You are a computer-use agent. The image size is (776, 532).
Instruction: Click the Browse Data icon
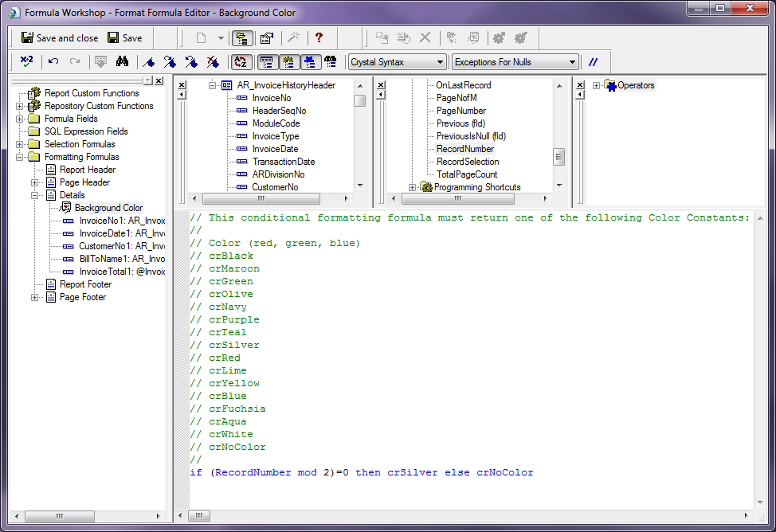[x=100, y=62]
